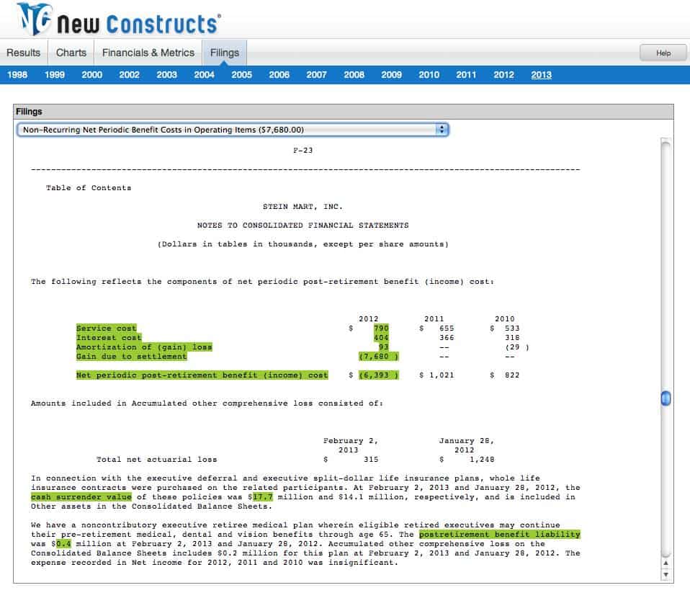Viewport: 690px width, 616px height.
Task: Select fiscal year 1998
Action: (17, 75)
